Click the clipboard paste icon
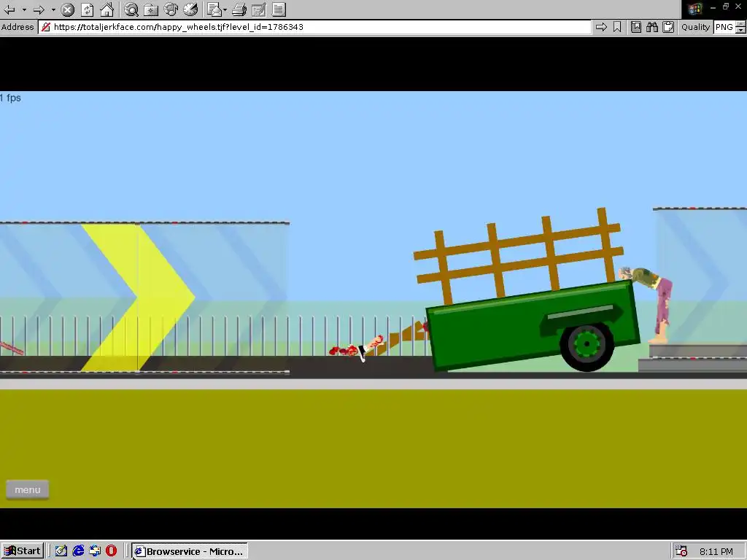Screen dimensions: 747x560 click(x=668, y=27)
